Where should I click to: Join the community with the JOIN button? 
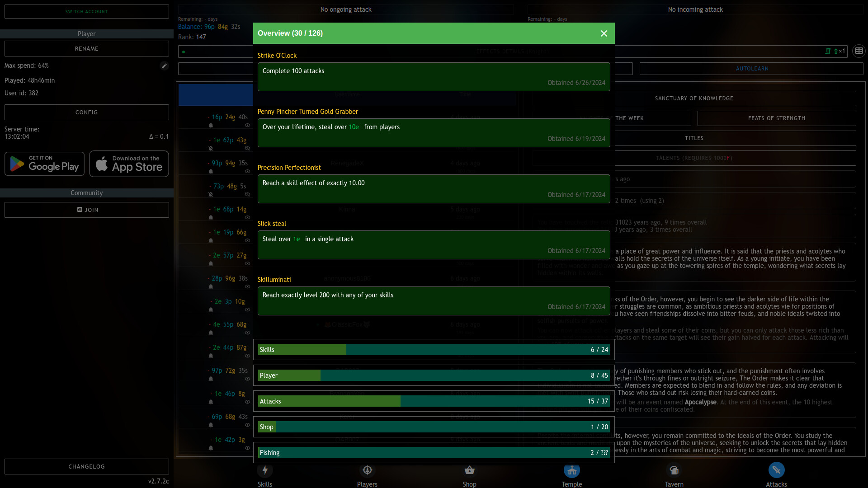[86, 210]
